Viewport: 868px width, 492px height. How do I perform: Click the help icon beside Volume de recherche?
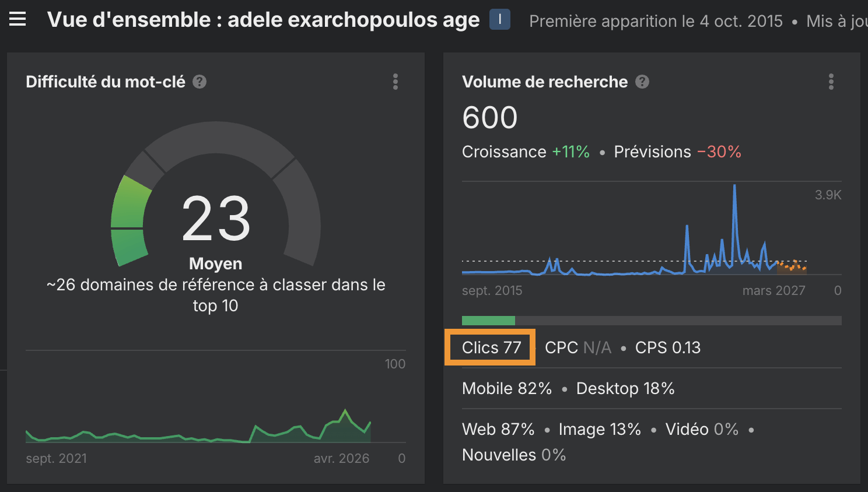point(642,82)
